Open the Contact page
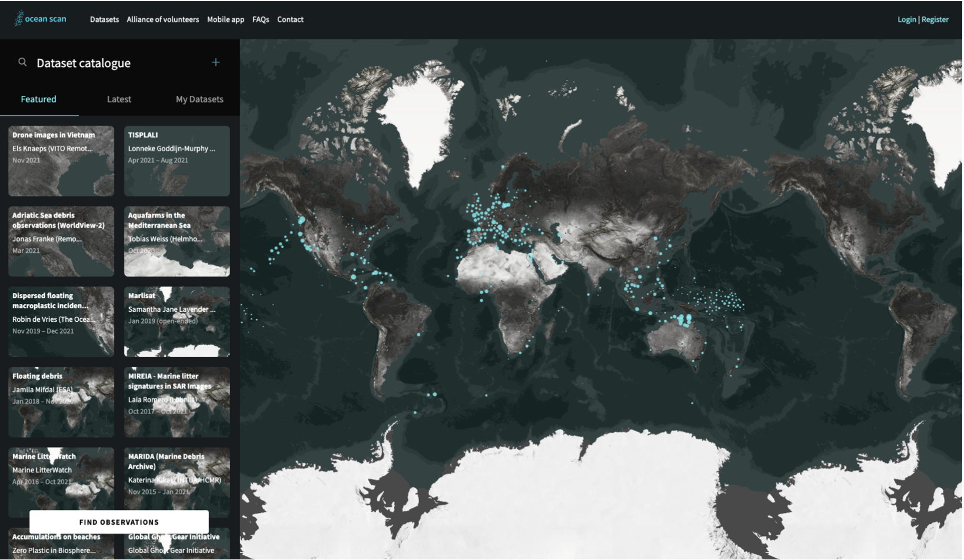 (x=290, y=19)
